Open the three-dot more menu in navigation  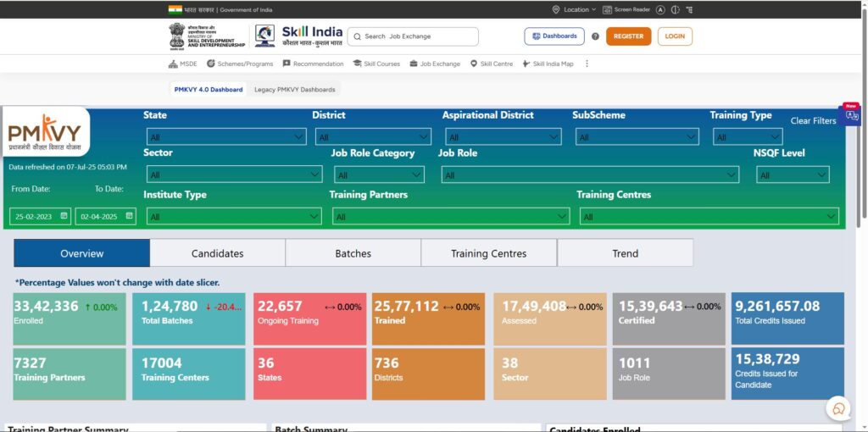coord(587,64)
